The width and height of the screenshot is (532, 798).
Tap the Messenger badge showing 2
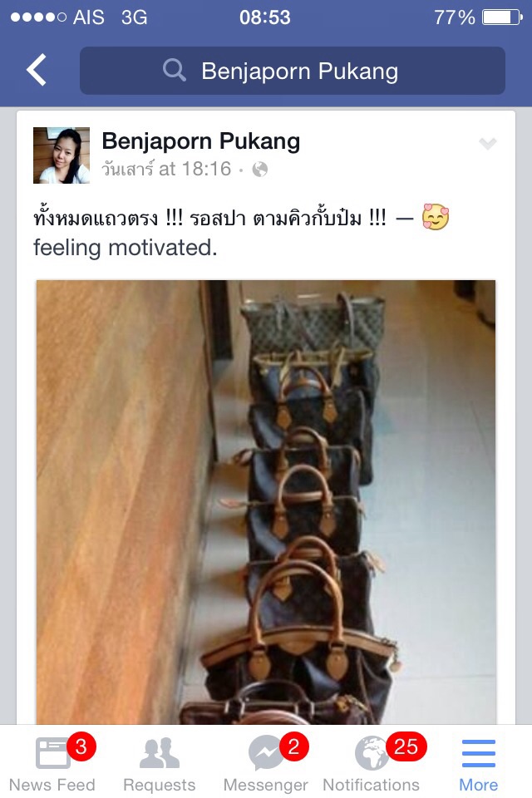coord(293,746)
